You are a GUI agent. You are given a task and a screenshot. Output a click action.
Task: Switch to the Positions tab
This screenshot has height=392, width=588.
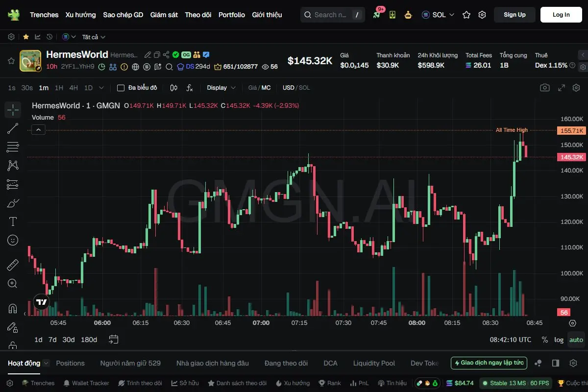[x=71, y=363]
